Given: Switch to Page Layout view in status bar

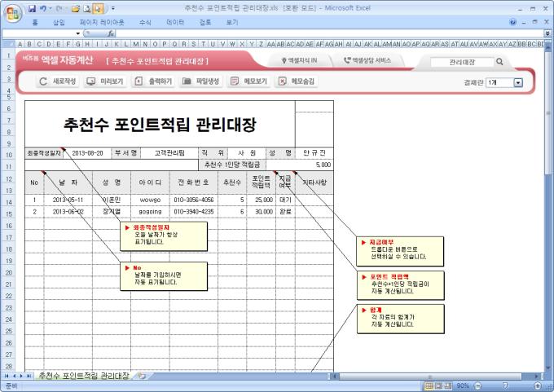Looking at the screenshot, I should tap(438, 385).
